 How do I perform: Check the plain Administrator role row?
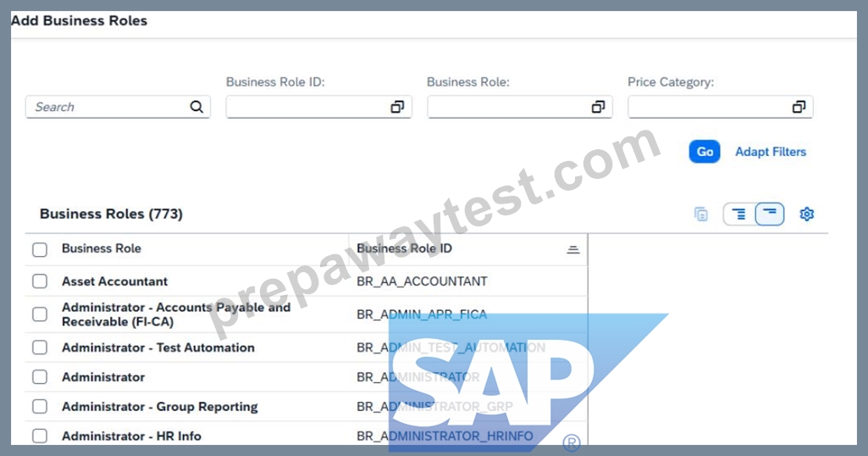[40, 377]
